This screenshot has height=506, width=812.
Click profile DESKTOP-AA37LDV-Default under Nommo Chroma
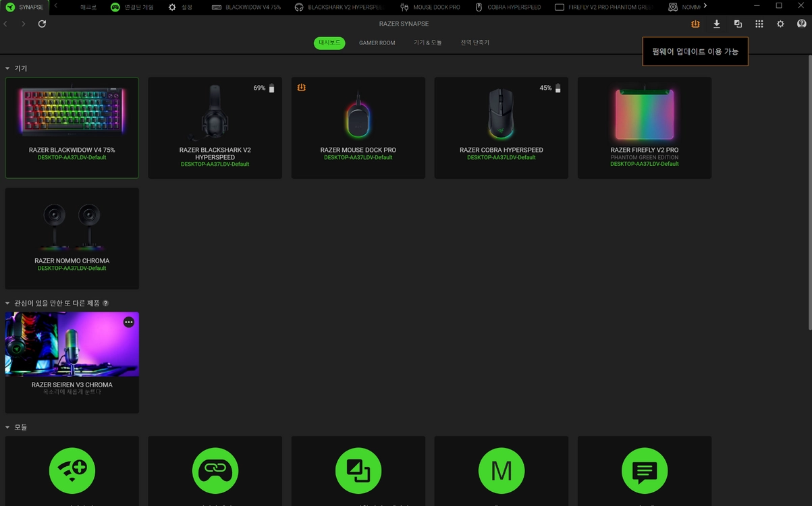pos(72,269)
